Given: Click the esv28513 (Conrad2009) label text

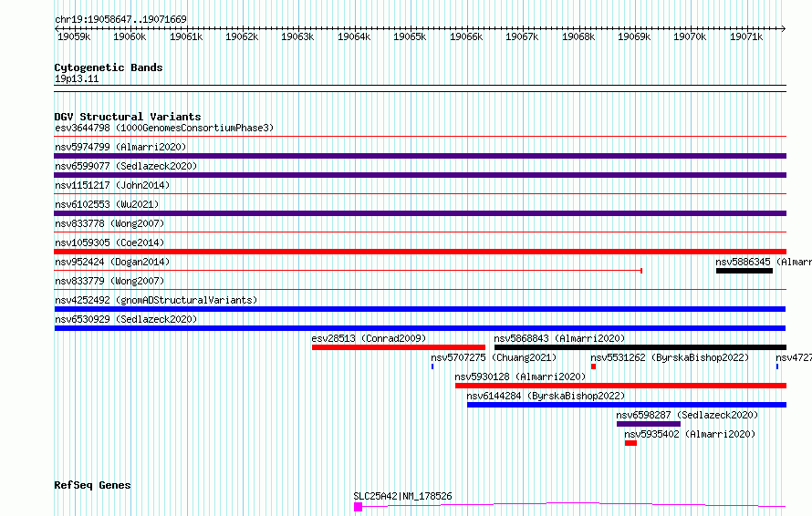Looking at the screenshot, I should click(x=369, y=338).
